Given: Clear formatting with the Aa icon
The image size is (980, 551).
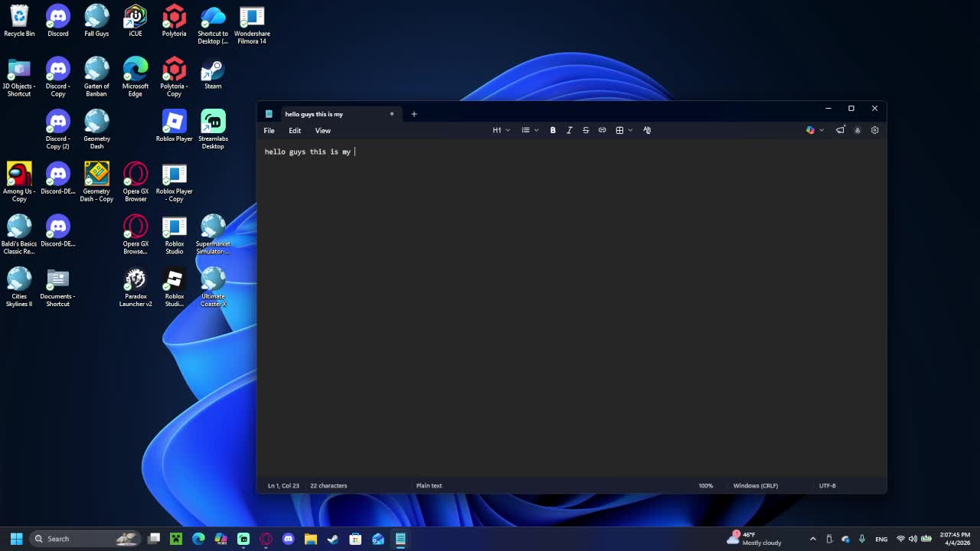Looking at the screenshot, I should [647, 130].
